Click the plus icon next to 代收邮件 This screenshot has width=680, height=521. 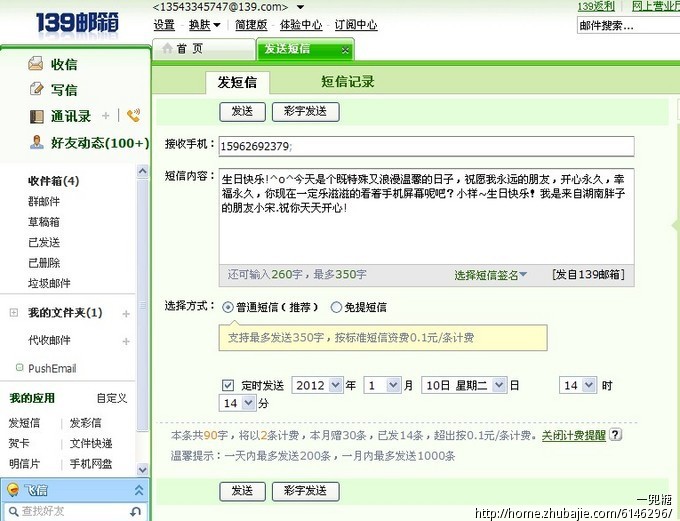(x=126, y=341)
